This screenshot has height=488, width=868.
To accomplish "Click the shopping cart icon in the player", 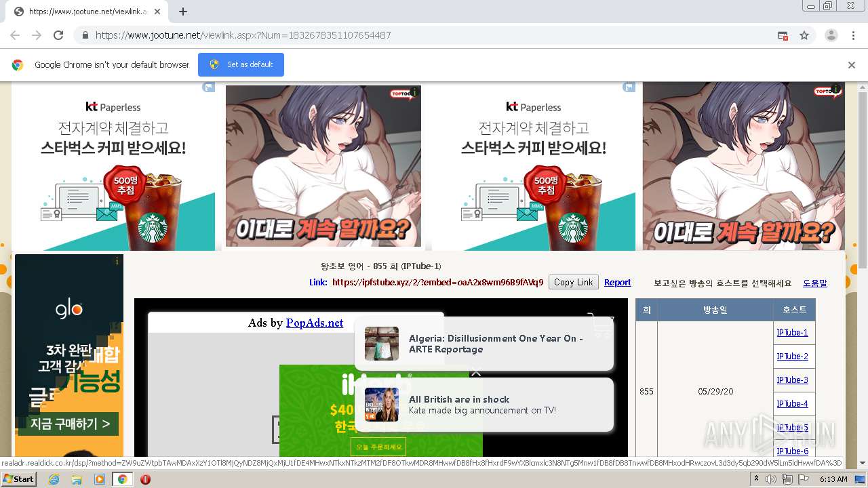I will (600, 325).
